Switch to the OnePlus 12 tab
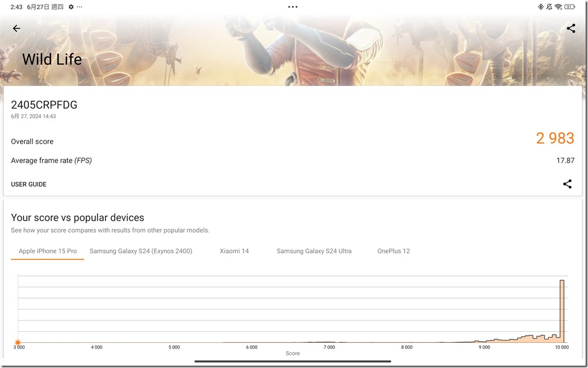 tap(394, 251)
